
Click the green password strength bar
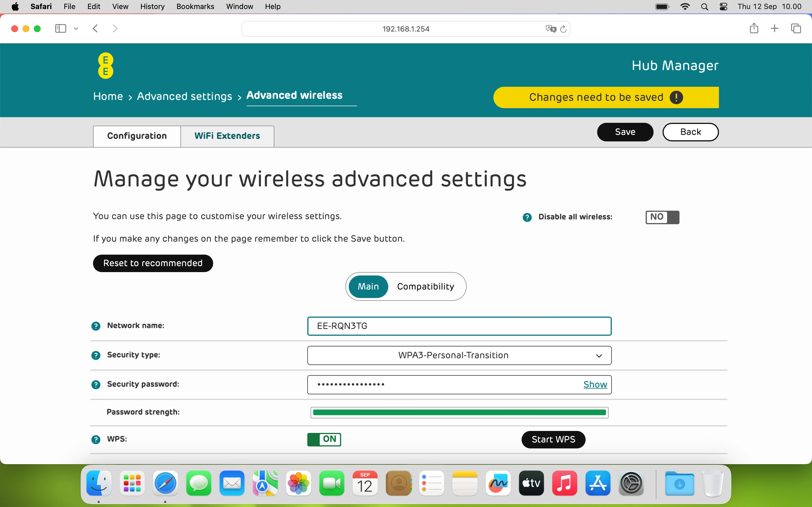459,412
